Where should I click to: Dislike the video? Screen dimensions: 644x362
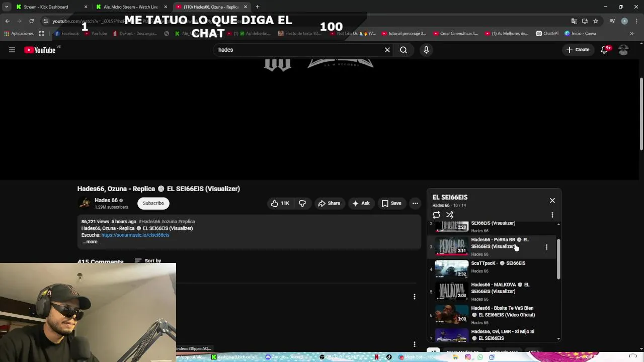point(302,203)
